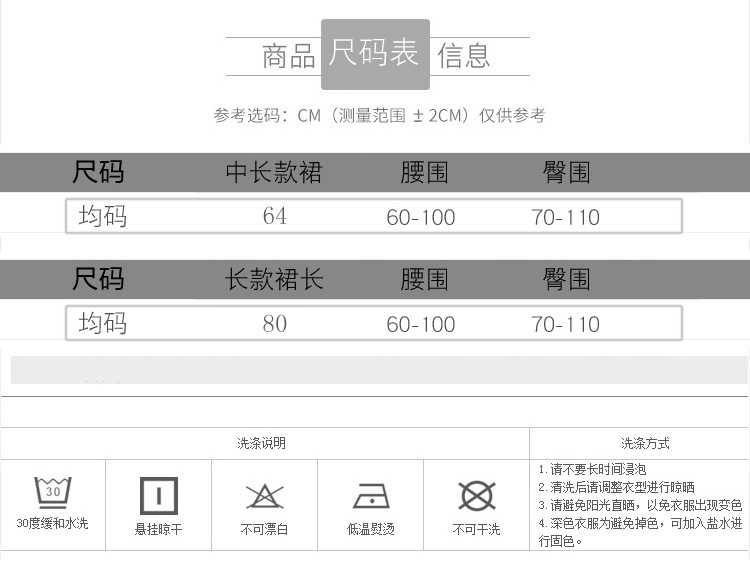Click the low temperature ironing icon

point(370,496)
